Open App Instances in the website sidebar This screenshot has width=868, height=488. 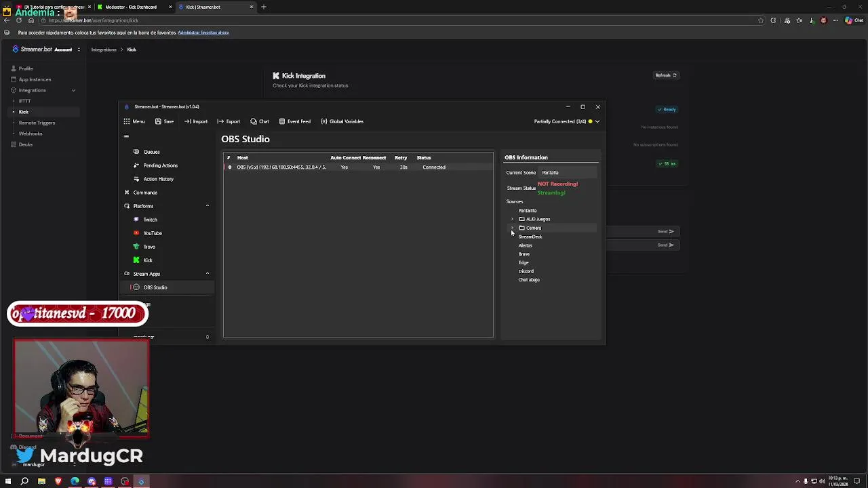point(35,79)
